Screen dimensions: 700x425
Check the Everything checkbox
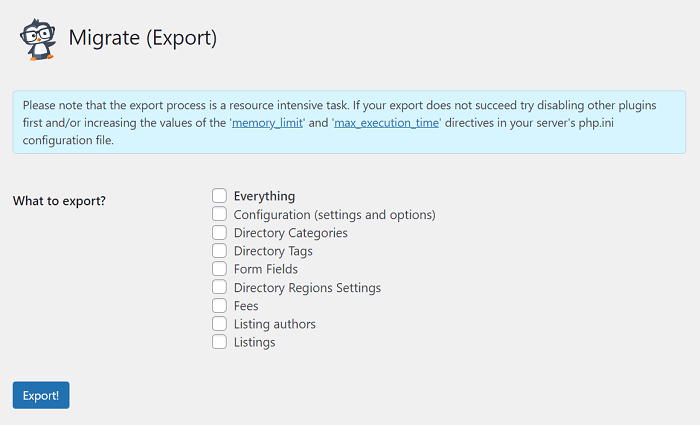[x=219, y=196]
